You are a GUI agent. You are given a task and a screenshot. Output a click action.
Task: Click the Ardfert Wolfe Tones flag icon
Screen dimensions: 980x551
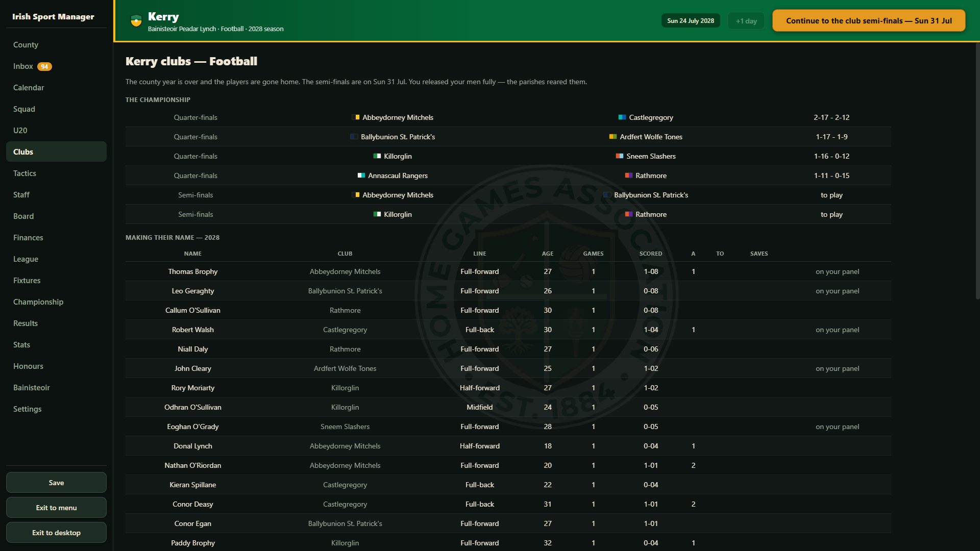(x=613, y=137)
